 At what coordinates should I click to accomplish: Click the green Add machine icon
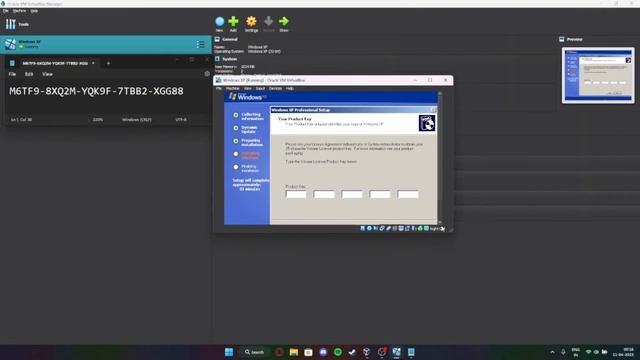pos(233,21)
